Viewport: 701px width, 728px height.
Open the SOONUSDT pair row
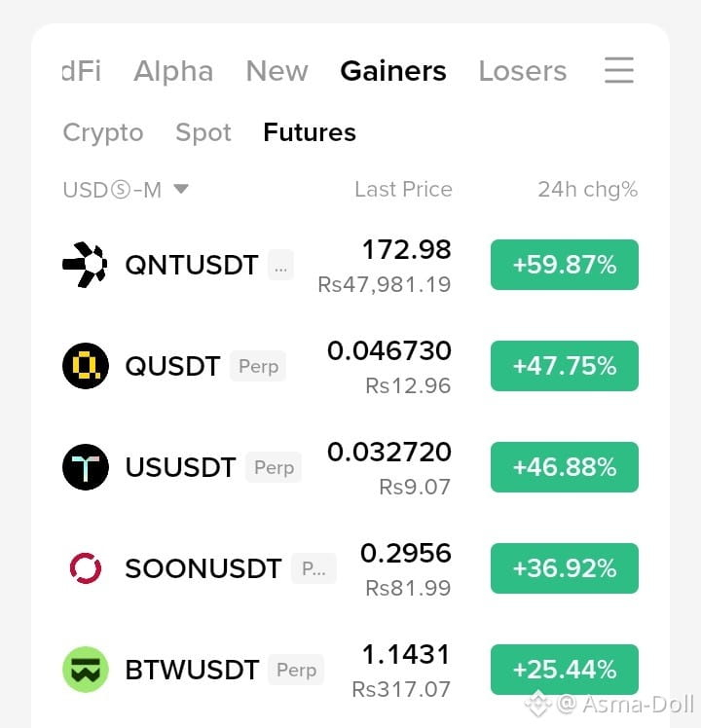click(350, 568)
